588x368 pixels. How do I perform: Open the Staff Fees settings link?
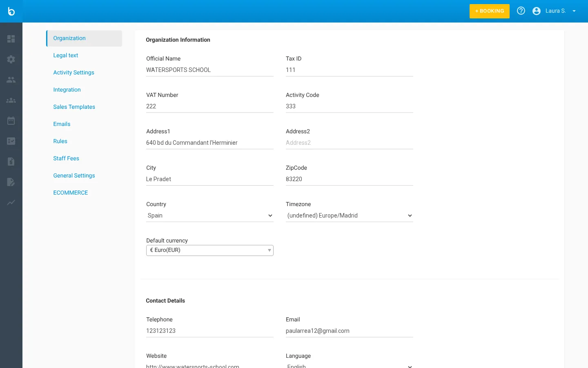[x=66, y=158]
